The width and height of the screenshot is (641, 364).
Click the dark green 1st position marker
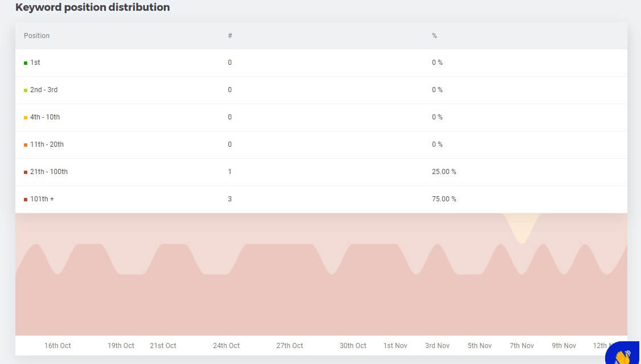pos(26,63)
